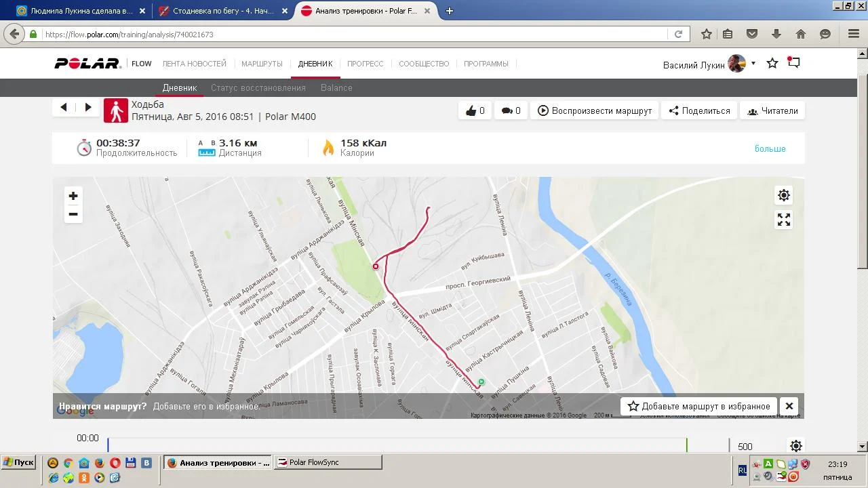Click the RU language indicator in the tray

pos(743,470)
